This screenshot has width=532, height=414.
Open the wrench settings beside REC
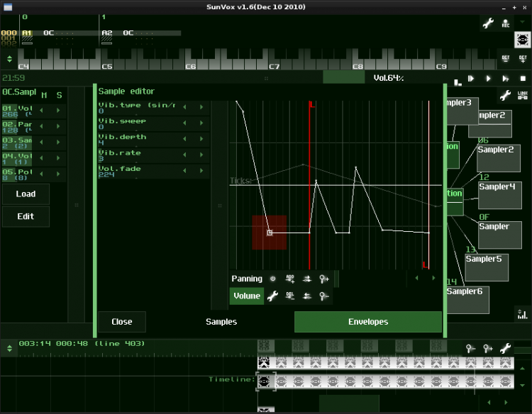coord(488,24)
